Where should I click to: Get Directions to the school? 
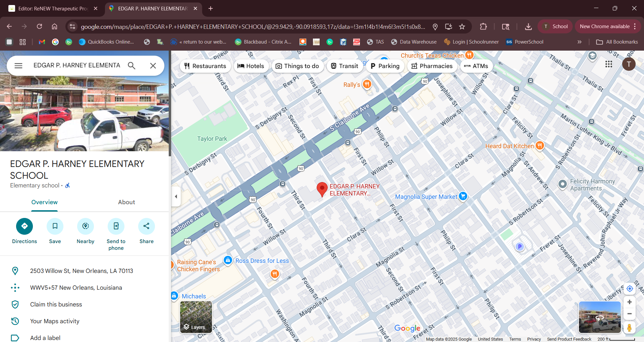point(24,231)
